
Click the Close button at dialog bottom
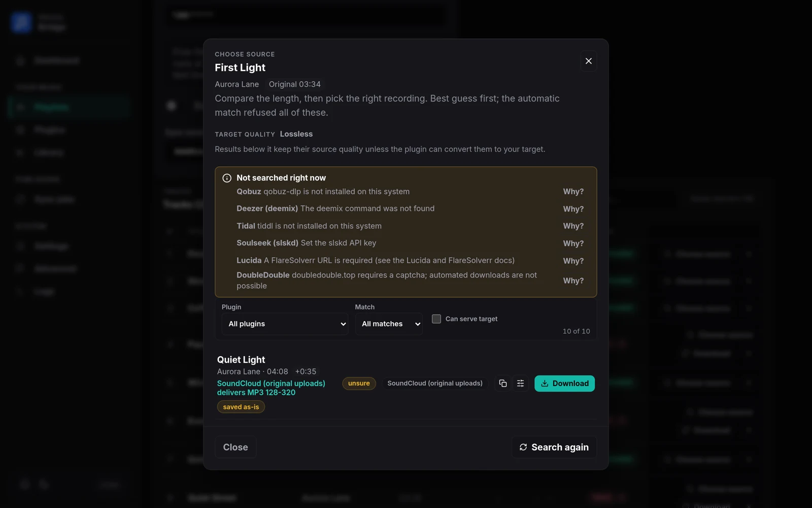(x=235, y=447)
